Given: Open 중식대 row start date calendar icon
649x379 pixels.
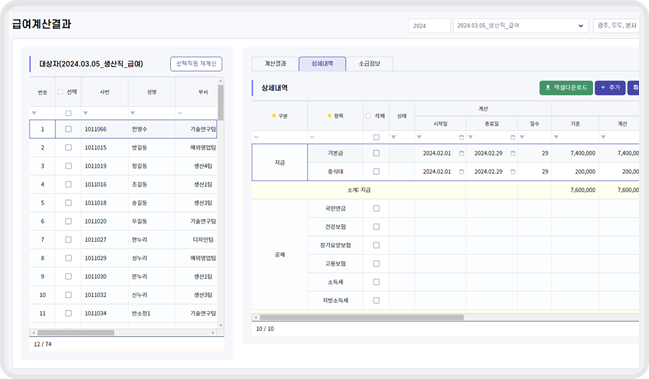Looking at the screenshot, I should tap(462, 171).
